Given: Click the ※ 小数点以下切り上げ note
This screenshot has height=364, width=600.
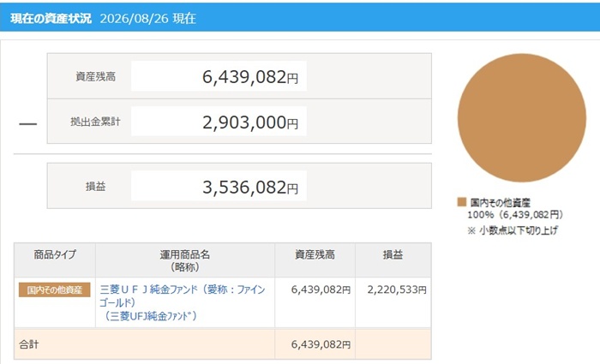Looking at the screenshot, I should pyautogui.click(x=513, y=230).
